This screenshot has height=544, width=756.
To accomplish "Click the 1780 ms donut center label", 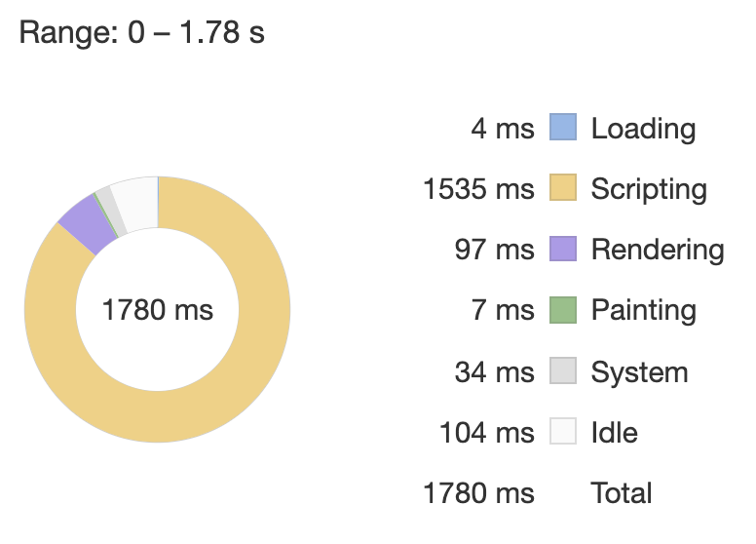I will [158, 311].
